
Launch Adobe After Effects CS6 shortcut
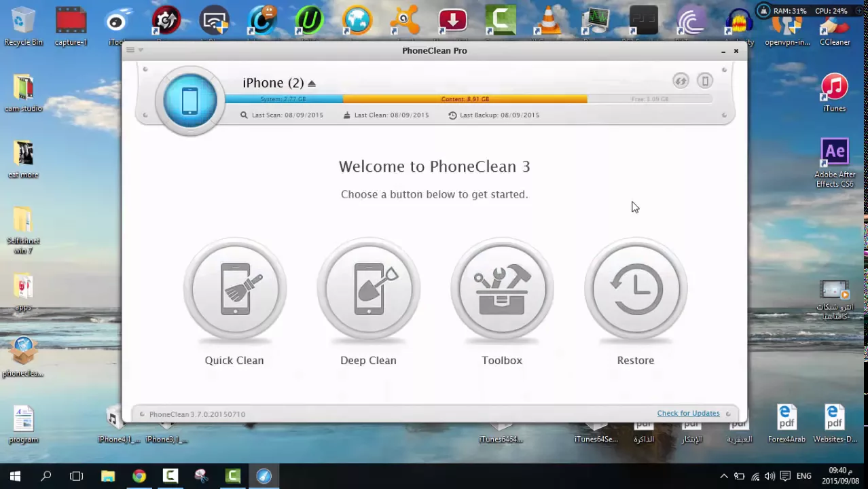835,163
